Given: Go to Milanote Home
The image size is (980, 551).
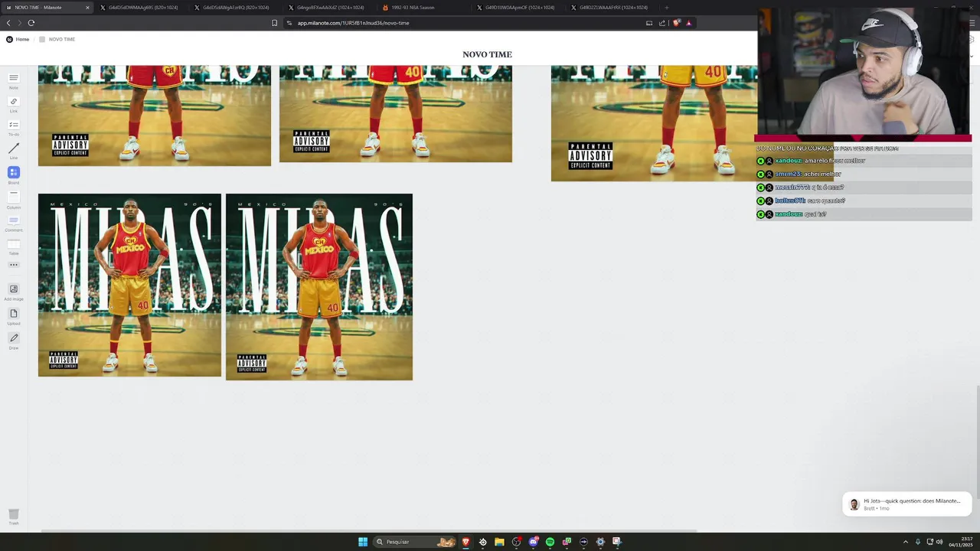Looking at the screenshot, I should [x=18, y=39].
